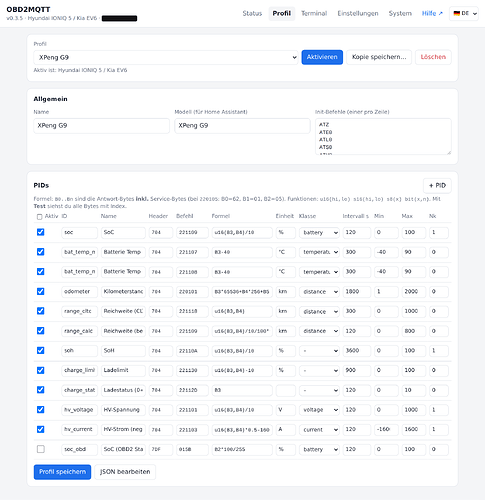Click the Allgemein section heading

[x=50, y=99]
